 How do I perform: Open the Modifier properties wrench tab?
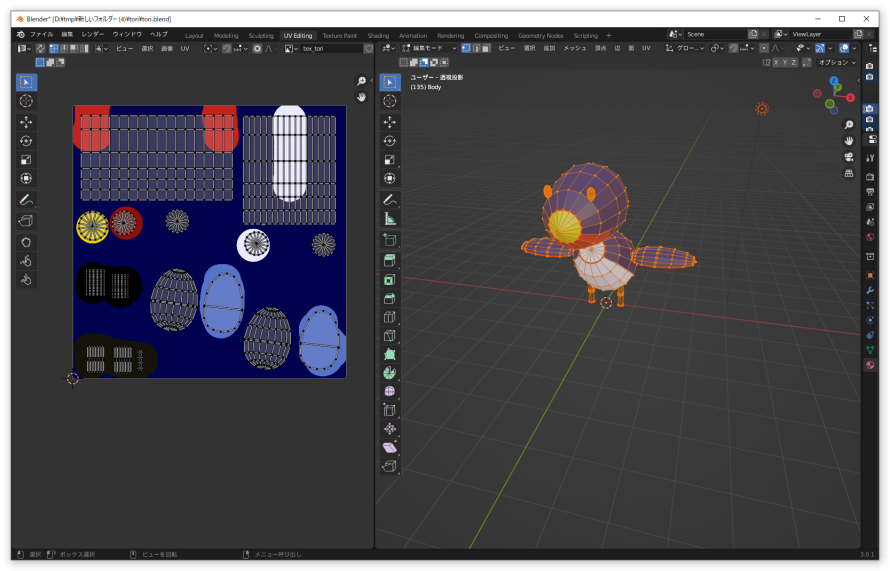point(870,290)
